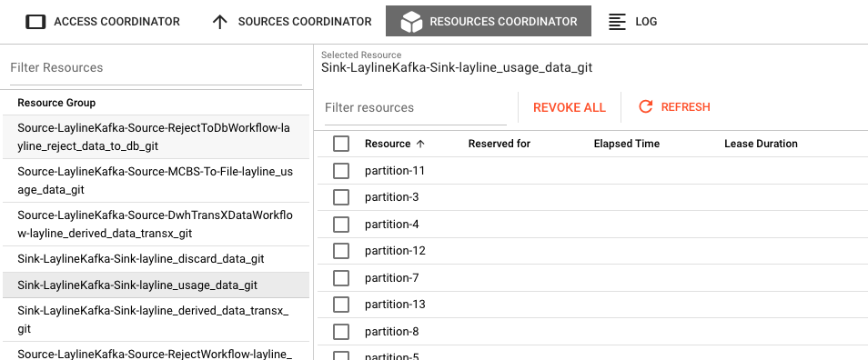Click the Filter resources input above table

tap(415, 108)
